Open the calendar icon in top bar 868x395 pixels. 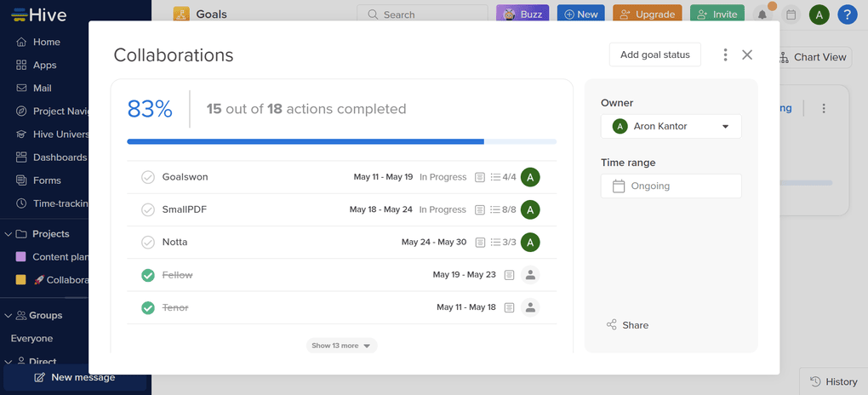[x=791, y=14]
